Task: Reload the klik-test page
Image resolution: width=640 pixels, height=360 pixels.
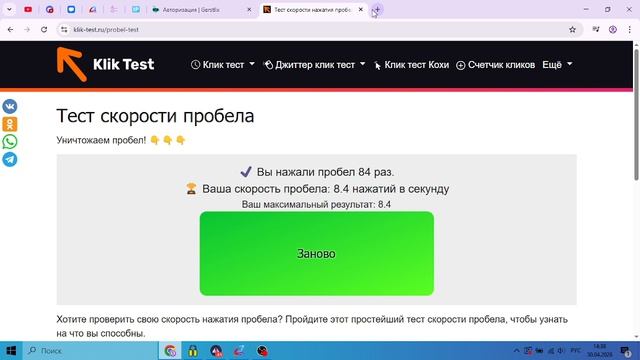Action: [44, 29]
